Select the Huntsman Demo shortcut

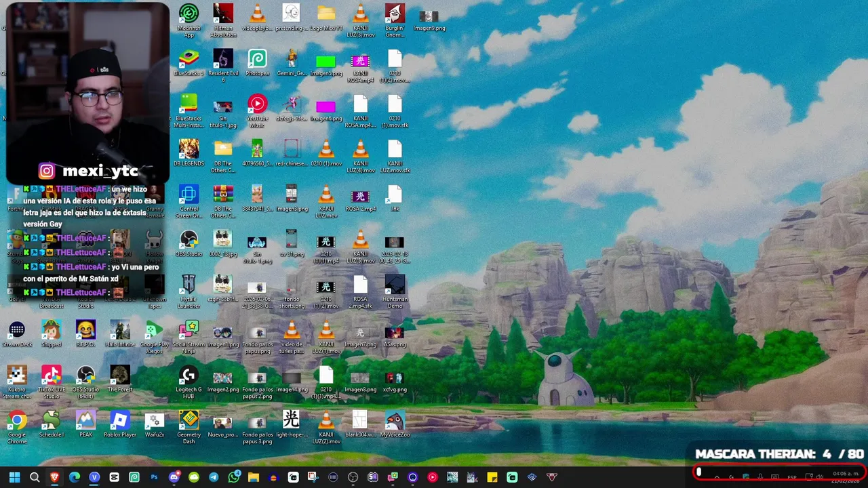click(395, 291)
